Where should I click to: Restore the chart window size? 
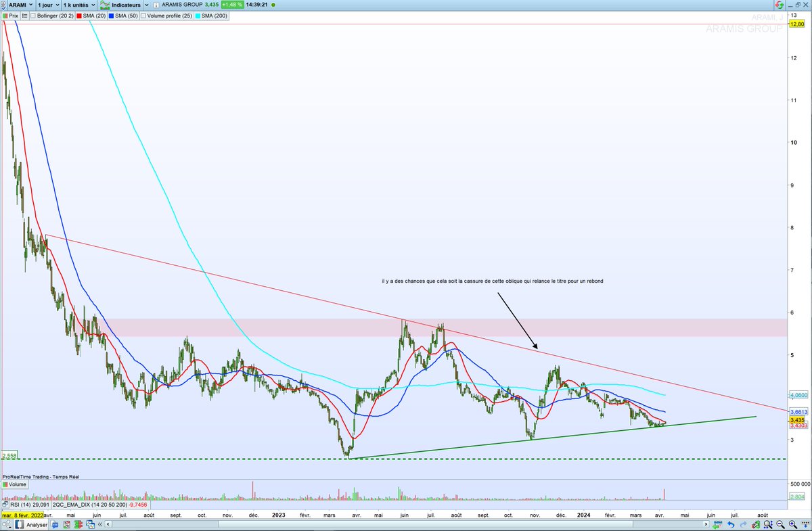click(798, 5)
